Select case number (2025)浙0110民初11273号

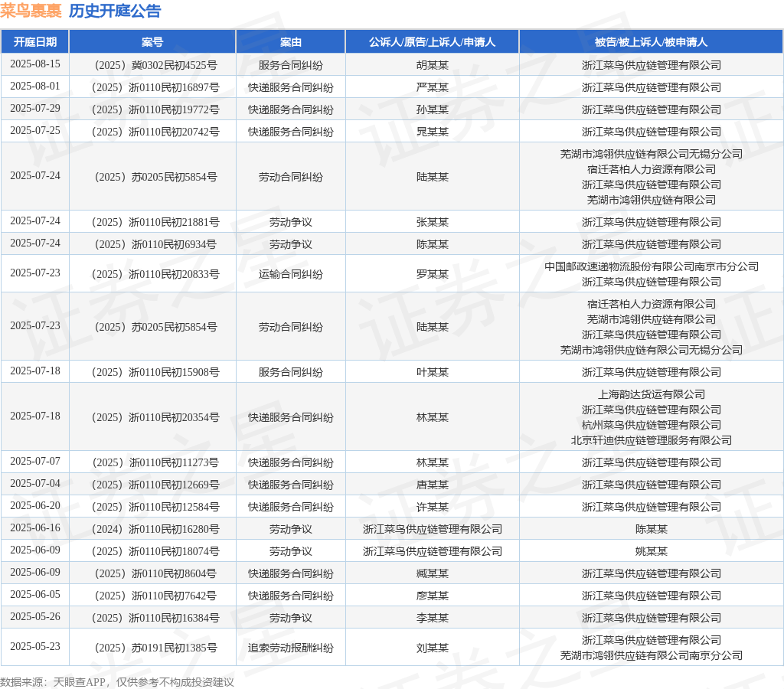pos(155,462)
